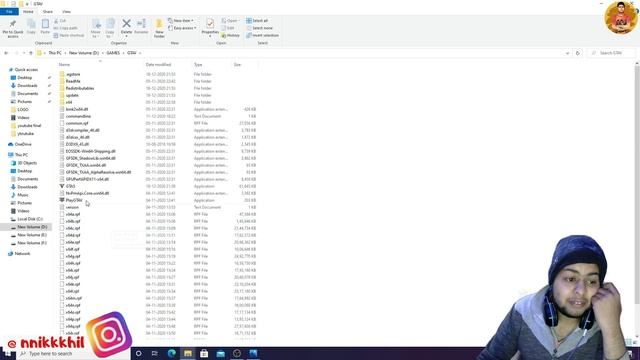Click the Paste ribbon icon

point(45,27)
